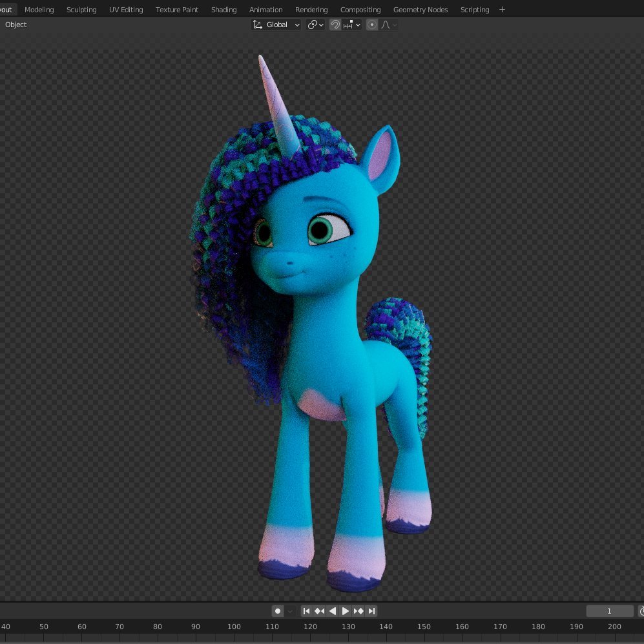The image size is (644, 644).
Task: Open the Global transform orientation dropdown
Action: click(276, 25)
